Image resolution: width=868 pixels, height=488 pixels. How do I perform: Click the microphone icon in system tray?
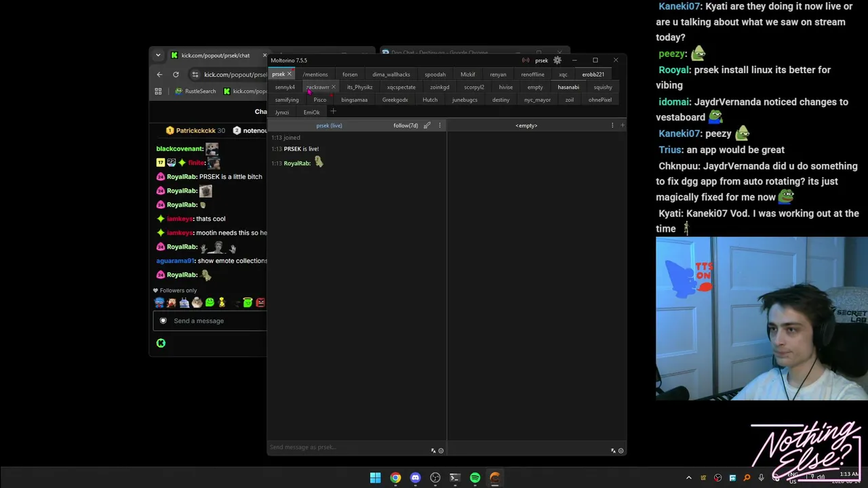click(762, 478)
